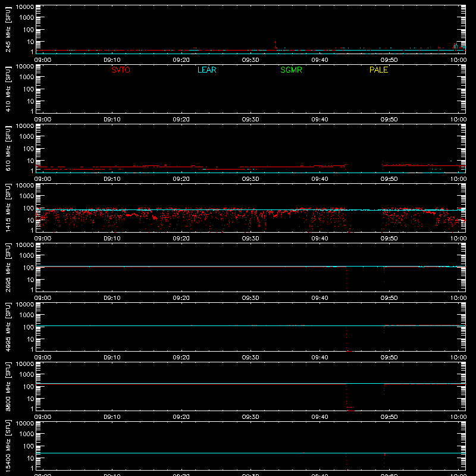Click 09:30 tick label under 1415 MHz panel
This screenshot has width=476, height=476.
(250, 239)
